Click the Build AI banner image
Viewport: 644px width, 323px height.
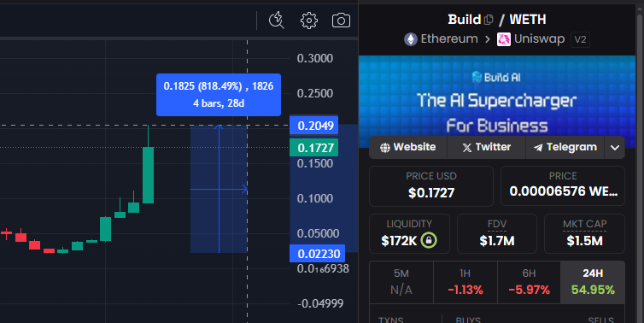click(x=497, y=102)
